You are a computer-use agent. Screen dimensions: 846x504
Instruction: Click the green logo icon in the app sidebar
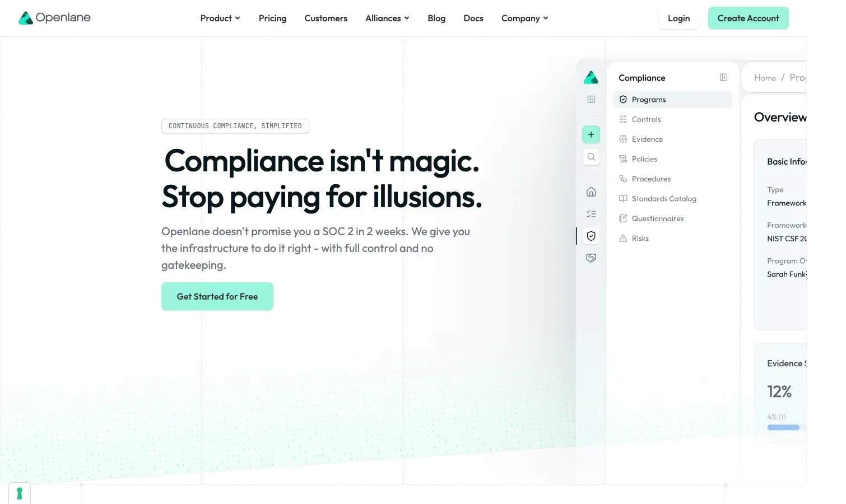[x=591, y=78]
